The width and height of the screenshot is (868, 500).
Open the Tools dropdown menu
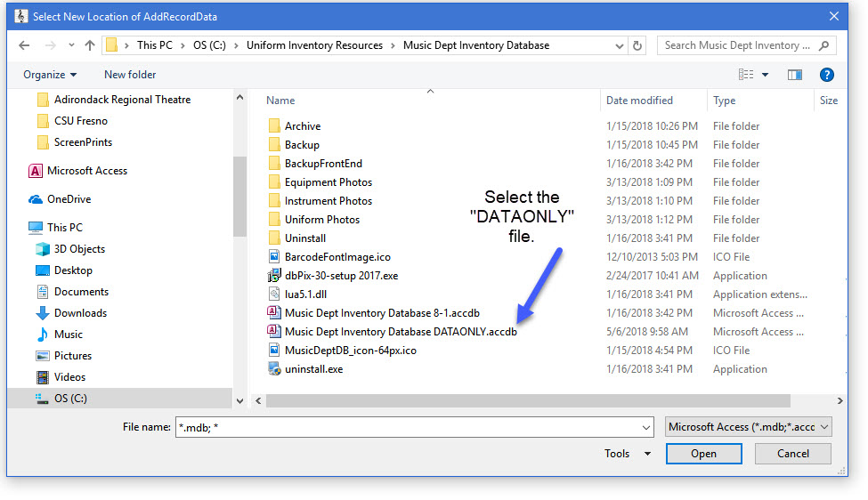tap(629, 454)
